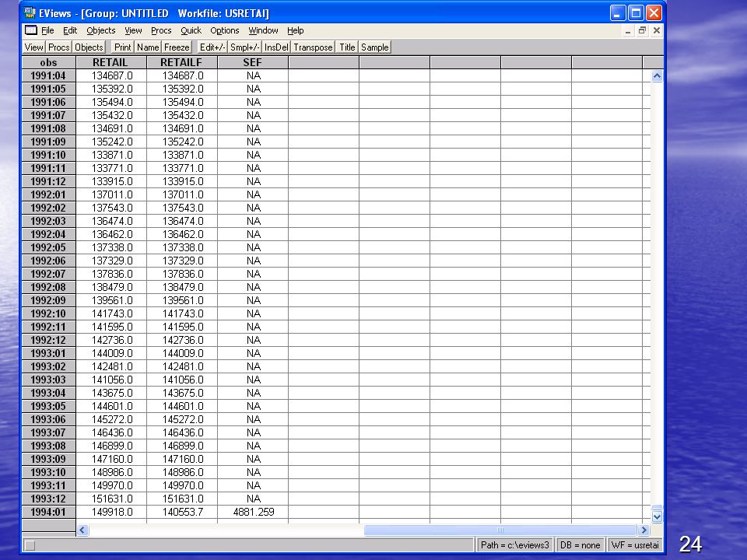Click RETAIL cell 146436.0 in row 1993:07
The height and width of the screenshot is (560, 747).
click(x=111, y=433)
